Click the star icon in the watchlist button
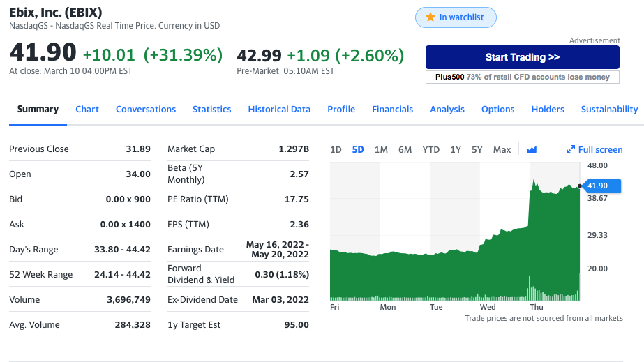Image resolution: width=644 pixels, height=362 pixels. click(x=430, y=17)
